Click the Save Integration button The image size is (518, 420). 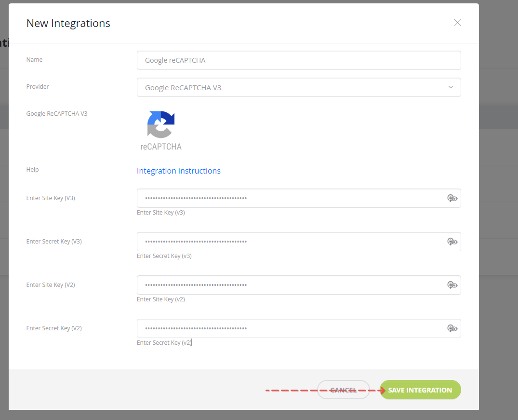pos(420,390)
